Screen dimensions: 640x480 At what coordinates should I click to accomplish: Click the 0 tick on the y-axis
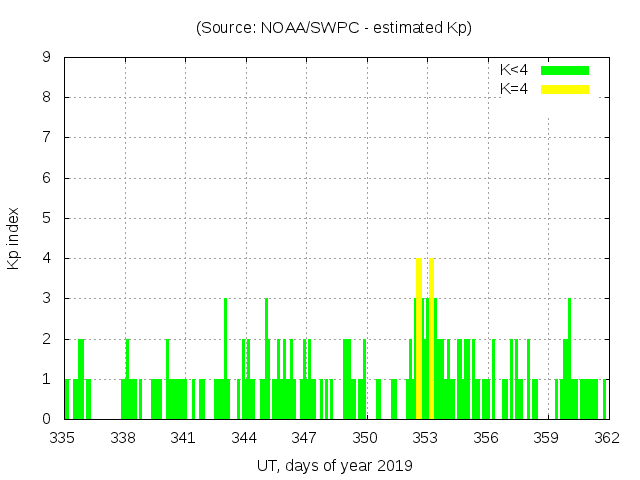pyautogui.click(x=46, y=419)
